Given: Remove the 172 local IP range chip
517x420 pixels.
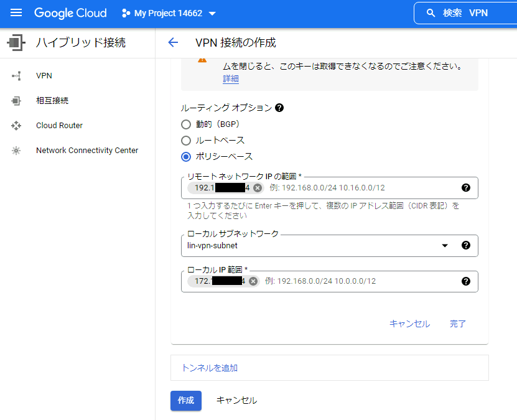Looking at the screenshot, I should [253, 281].
